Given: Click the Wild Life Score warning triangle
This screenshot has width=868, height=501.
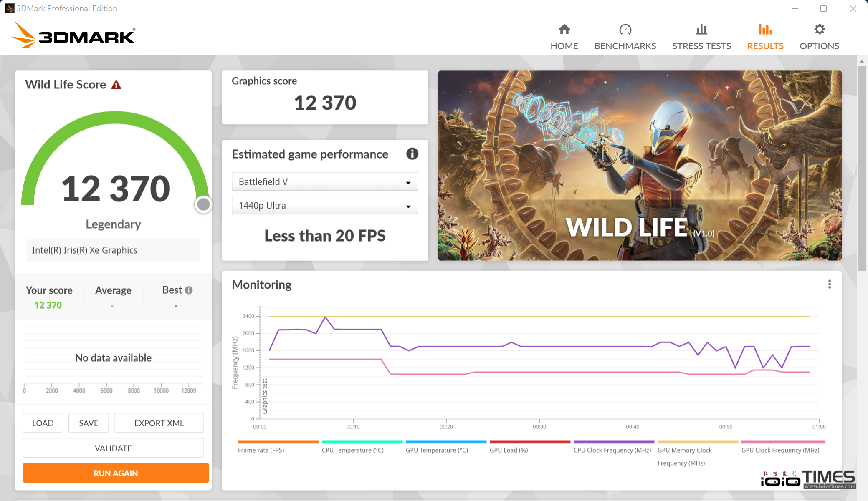Looking at the screenshot, I should coord(116,85).
